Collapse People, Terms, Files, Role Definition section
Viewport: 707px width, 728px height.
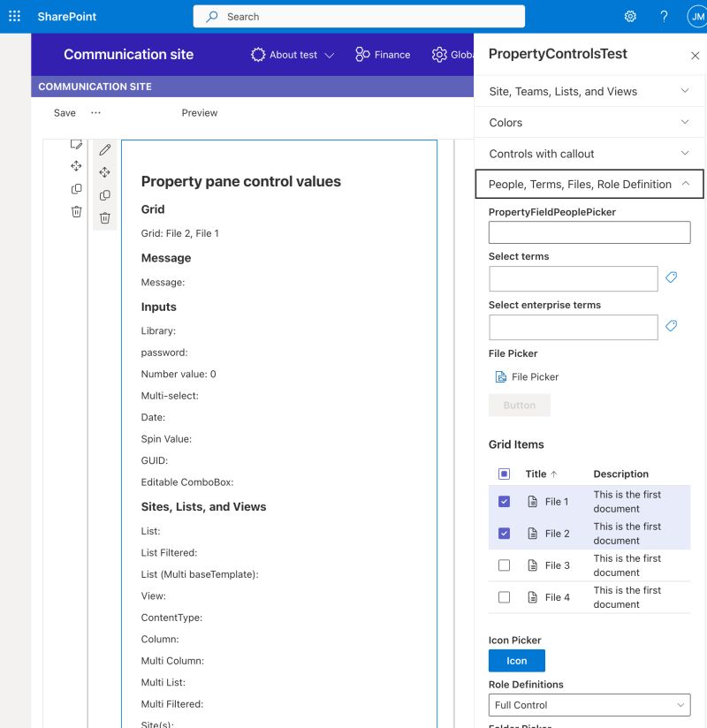(589, 185)
